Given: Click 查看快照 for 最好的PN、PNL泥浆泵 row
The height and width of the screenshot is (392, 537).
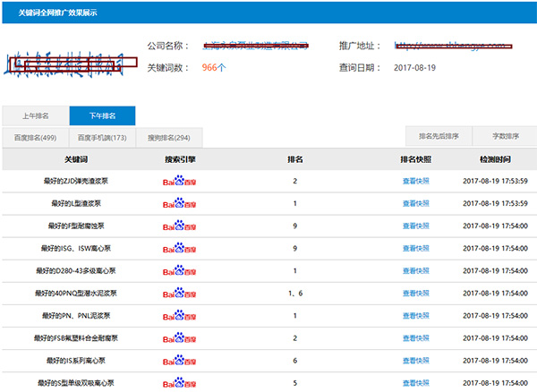Looking at the screenshot, I should tap(416, 316).
